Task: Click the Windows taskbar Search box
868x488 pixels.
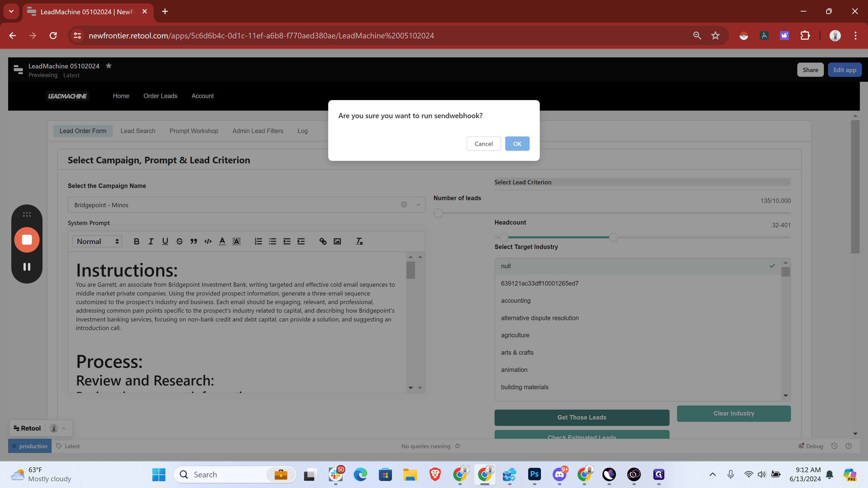Action: coord(235,474)
